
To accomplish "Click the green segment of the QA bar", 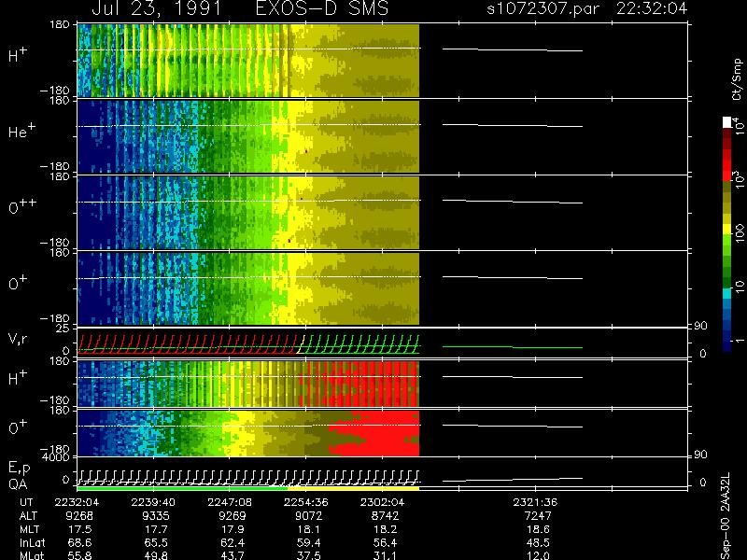I will pos(182,488).
